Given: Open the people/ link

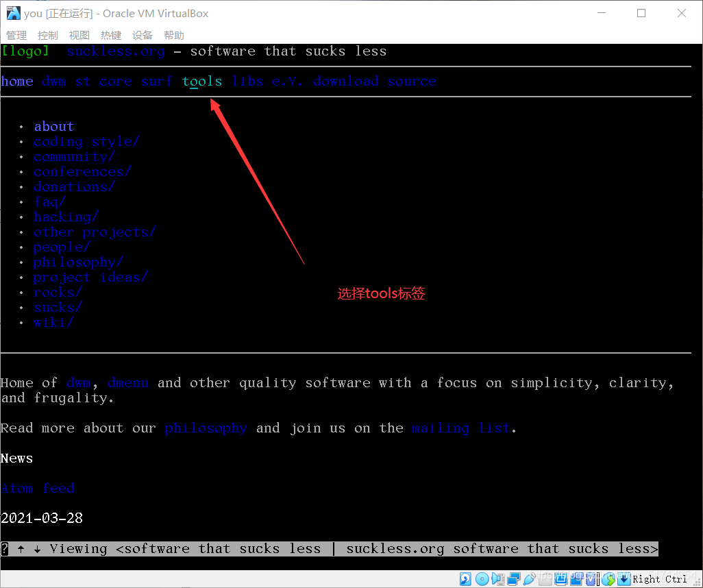Looking at the screenshot, I should 62,247.
